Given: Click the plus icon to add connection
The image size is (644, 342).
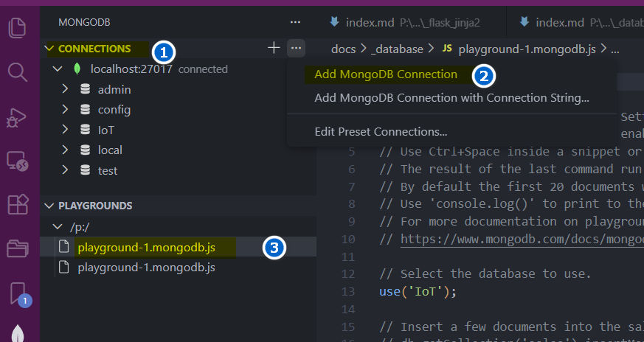Looking at the screenshot, I should [274, 49].
